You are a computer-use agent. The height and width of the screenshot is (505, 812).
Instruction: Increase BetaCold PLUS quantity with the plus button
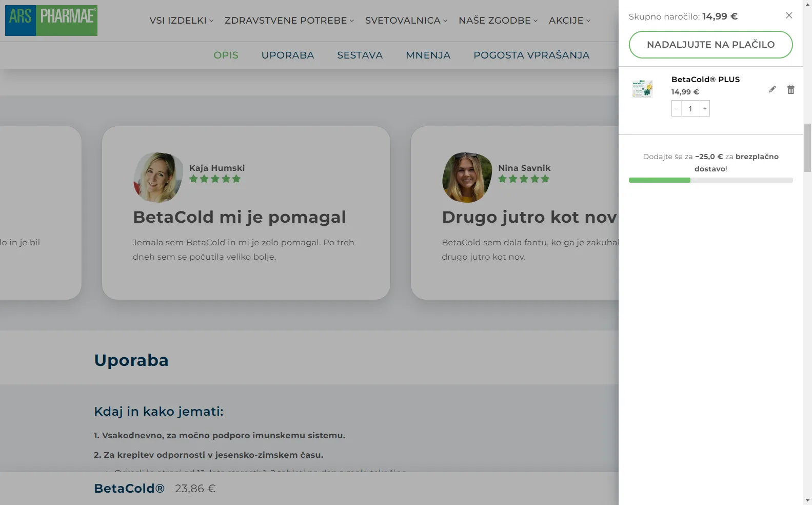click(x=705, y=108)
